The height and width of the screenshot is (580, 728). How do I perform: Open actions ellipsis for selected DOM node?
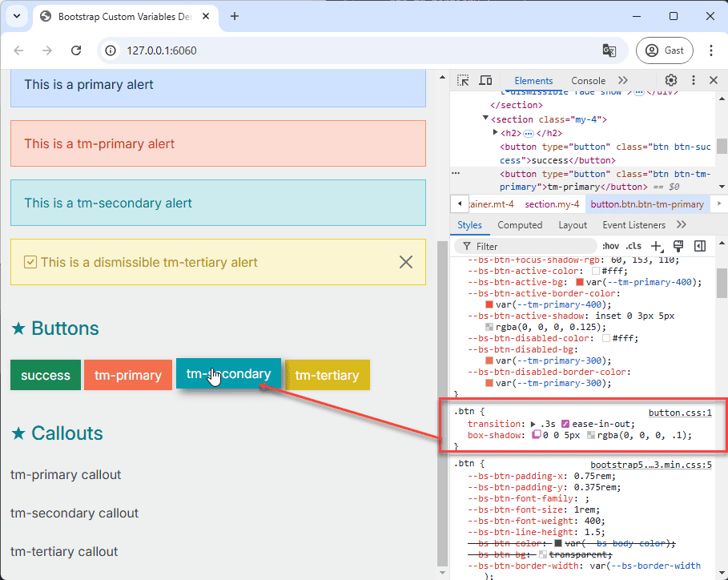[456, 173]
